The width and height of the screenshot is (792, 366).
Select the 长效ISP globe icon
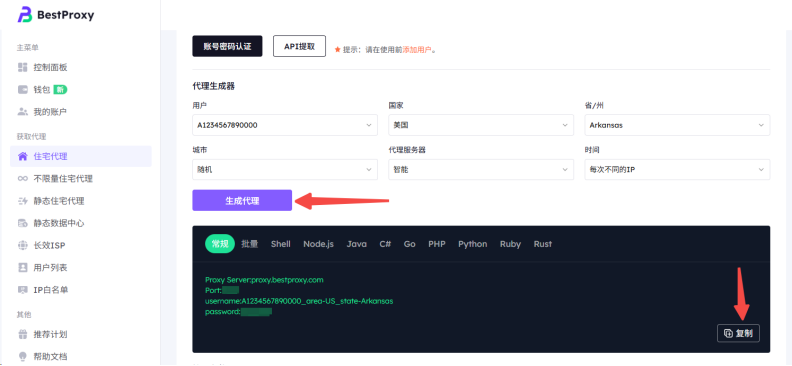coord(22,245)
